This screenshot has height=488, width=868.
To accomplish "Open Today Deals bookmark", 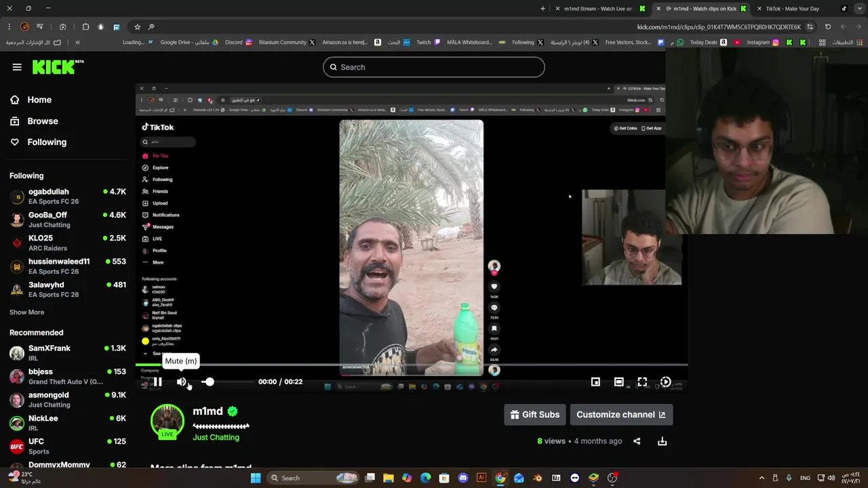I will pos(708,42).
